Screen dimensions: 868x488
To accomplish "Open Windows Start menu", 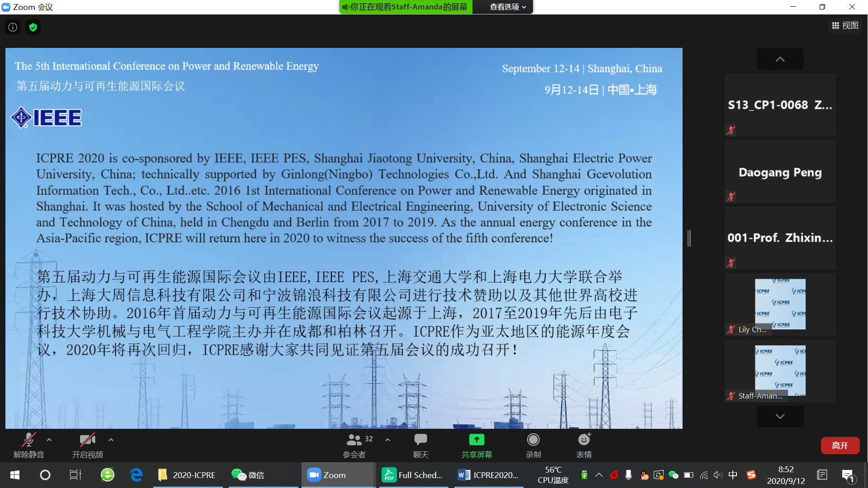I will tap(14, 475).
